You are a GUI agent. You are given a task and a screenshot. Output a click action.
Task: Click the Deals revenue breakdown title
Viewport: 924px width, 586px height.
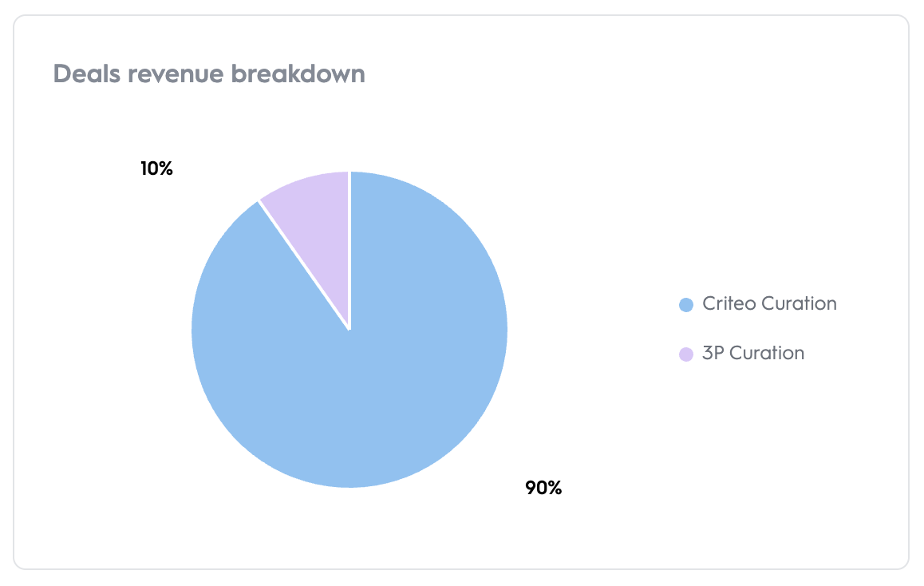209,74
